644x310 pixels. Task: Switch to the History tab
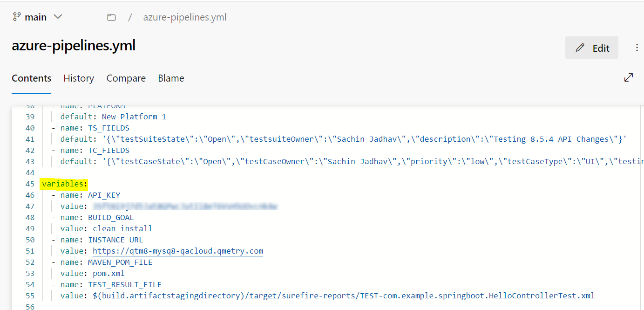point(78,78)
